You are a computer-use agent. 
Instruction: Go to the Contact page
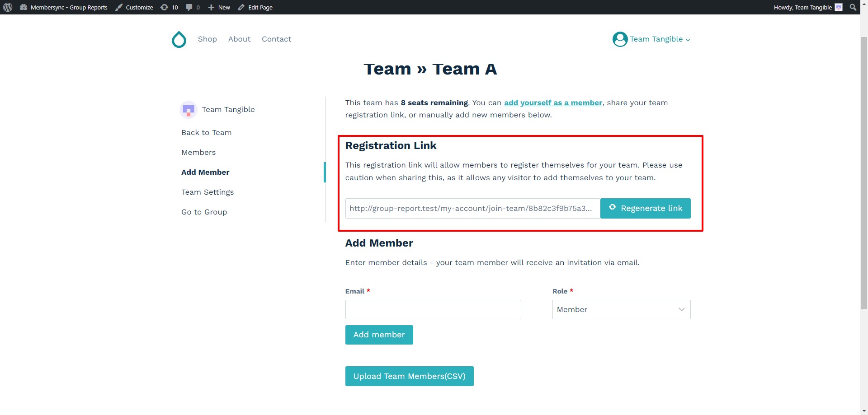(x=276, y=39)
